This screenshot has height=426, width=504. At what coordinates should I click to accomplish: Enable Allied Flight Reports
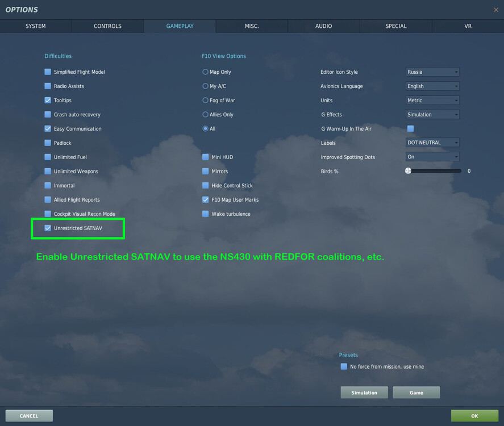[48, 199]
